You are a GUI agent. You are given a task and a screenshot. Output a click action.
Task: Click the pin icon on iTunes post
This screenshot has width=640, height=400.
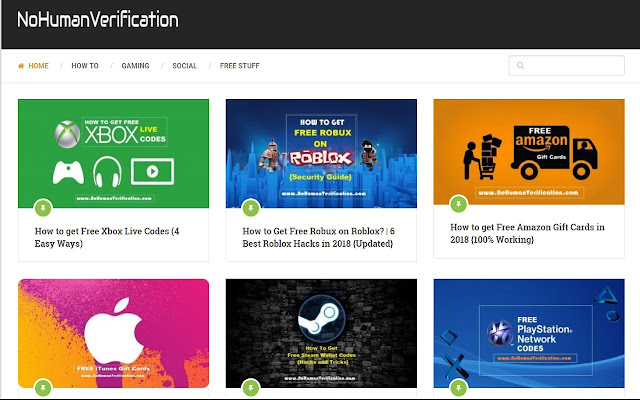coord(43,387)
